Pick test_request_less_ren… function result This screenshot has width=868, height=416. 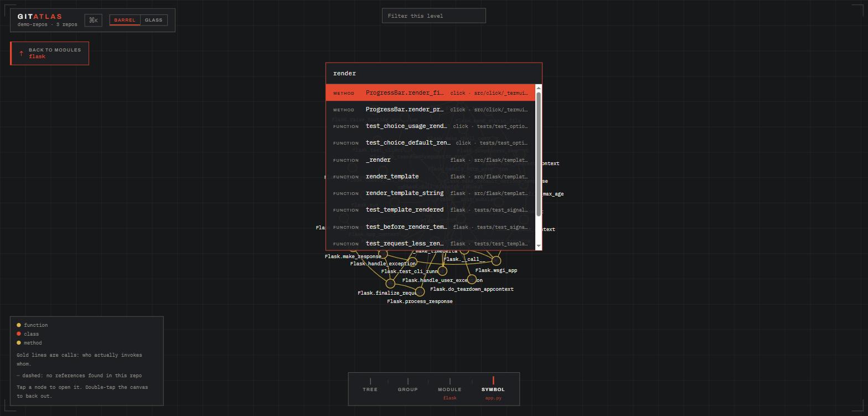(x=431, y=244)
